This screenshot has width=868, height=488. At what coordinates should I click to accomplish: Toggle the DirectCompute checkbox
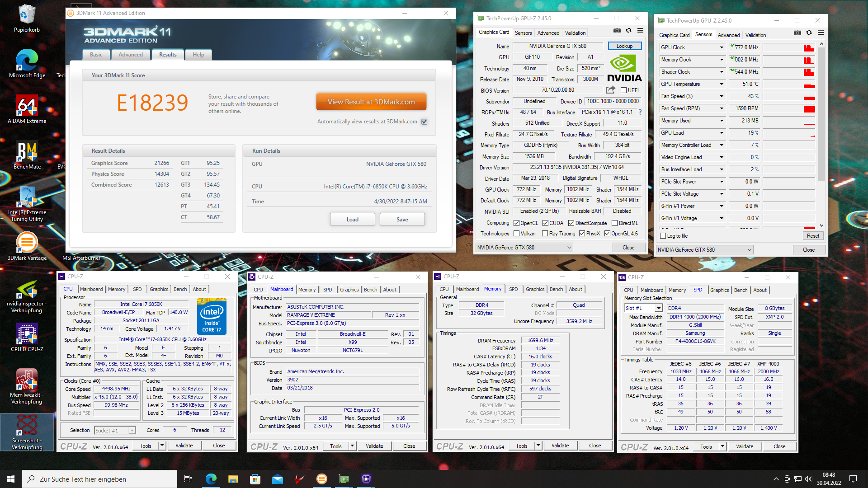[571, 223]
